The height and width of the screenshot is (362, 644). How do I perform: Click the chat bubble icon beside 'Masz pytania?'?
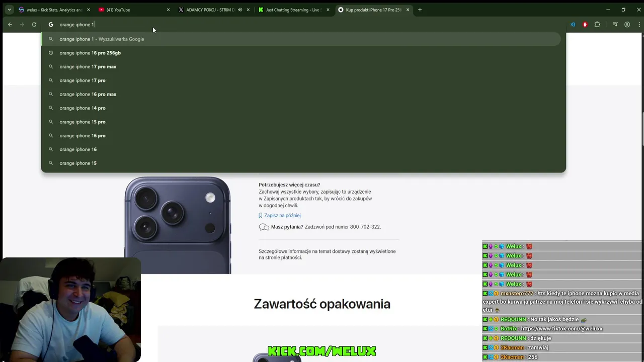(x=264, y=227)
